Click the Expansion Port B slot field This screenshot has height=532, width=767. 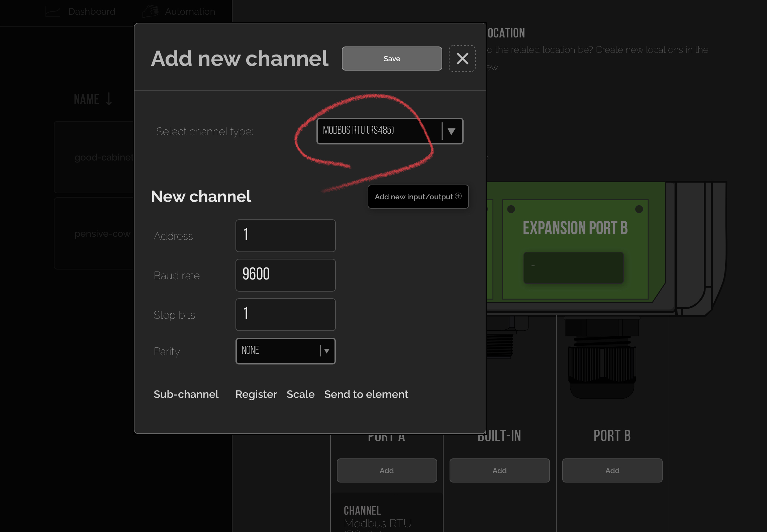click(x=573, y=268)
